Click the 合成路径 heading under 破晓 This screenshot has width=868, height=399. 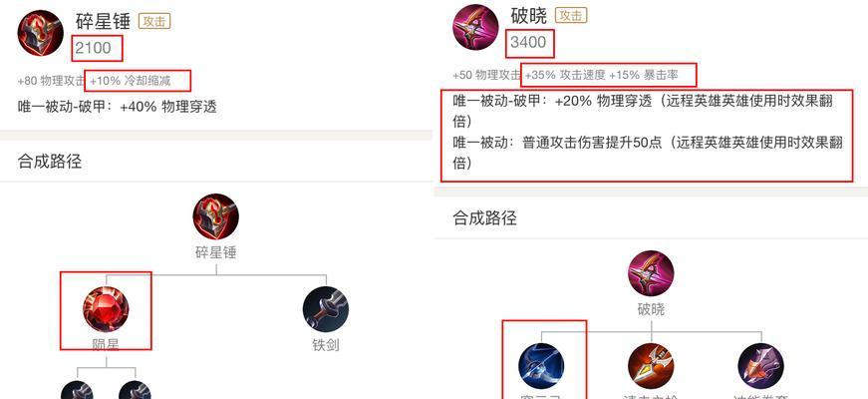[x=485, y=217]
